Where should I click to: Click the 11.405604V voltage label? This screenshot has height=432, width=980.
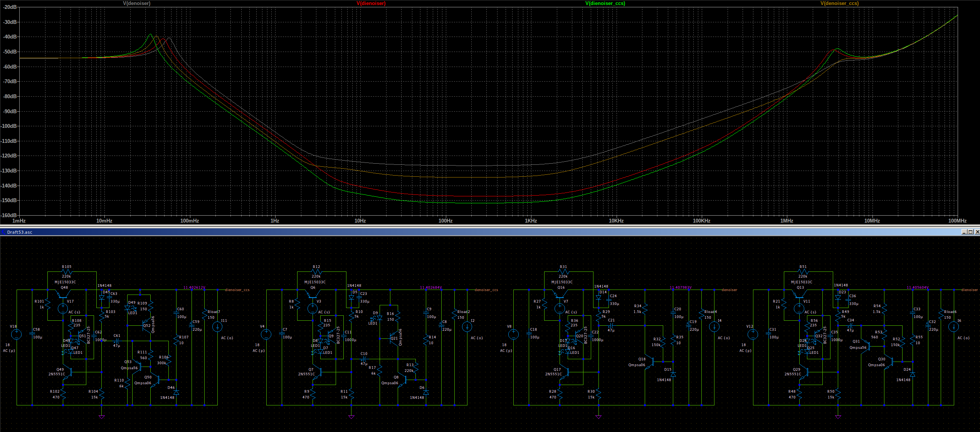(918, 288)
